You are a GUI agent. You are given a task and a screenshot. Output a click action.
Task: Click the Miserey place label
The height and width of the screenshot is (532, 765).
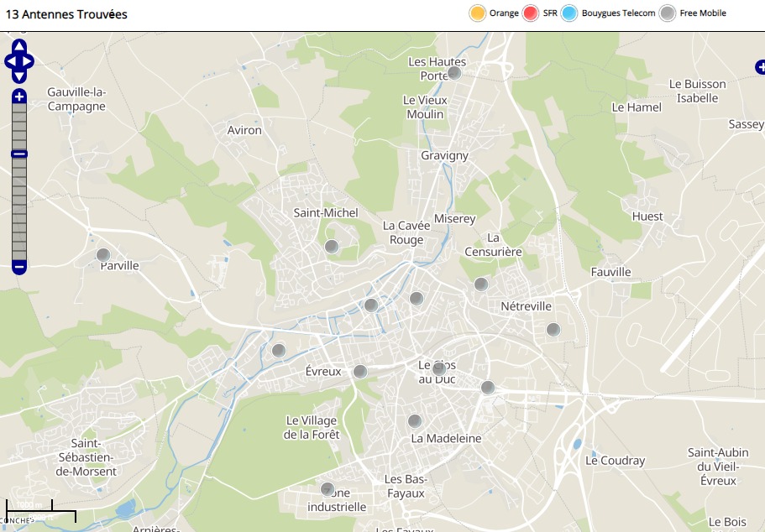[x=454, y=219]
